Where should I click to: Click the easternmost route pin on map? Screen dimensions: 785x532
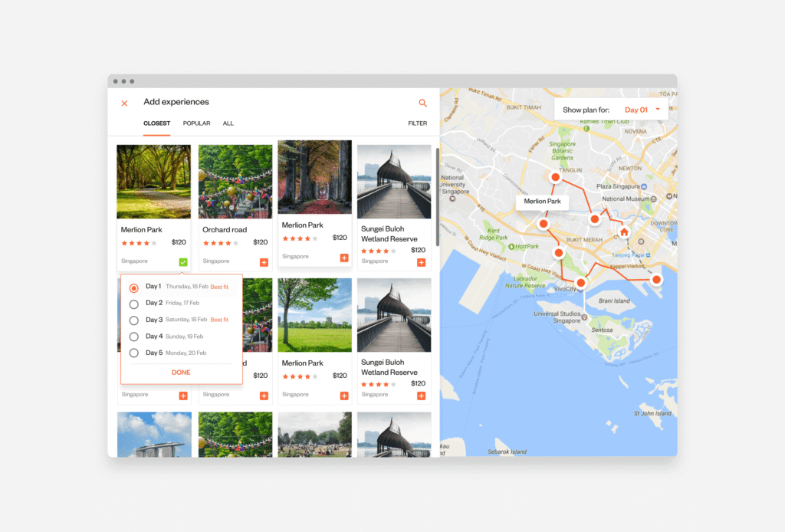(656, 280)
